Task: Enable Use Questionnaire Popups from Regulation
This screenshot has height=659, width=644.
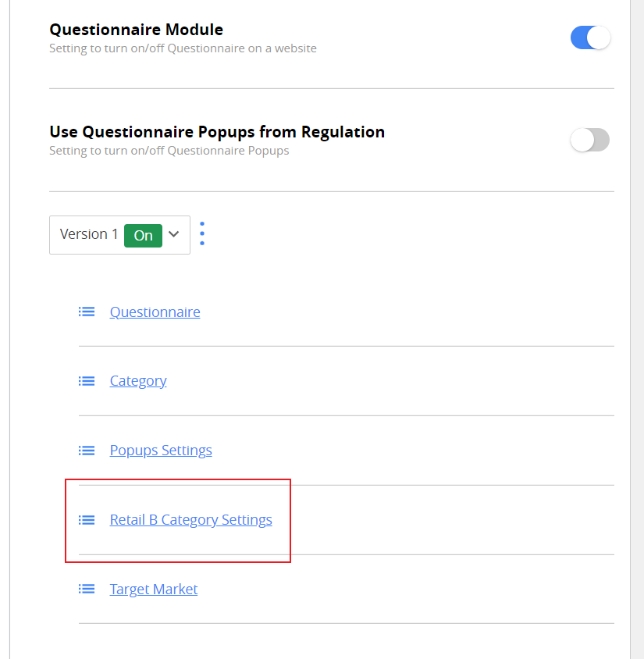Action: coord(589,140)
